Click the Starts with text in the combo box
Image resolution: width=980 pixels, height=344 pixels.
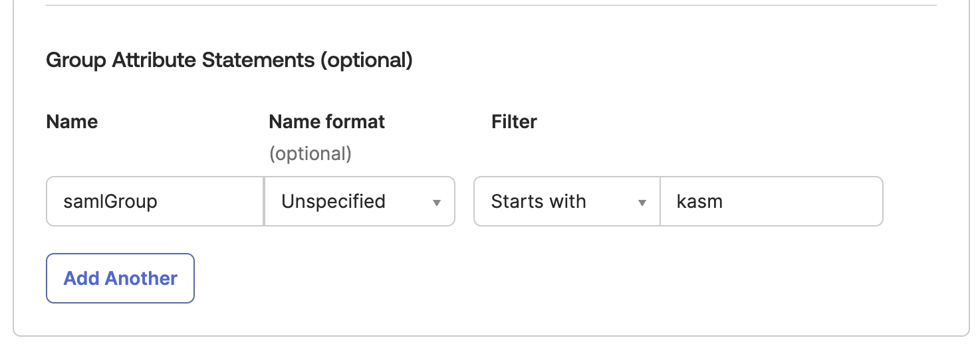coord(539,201)
